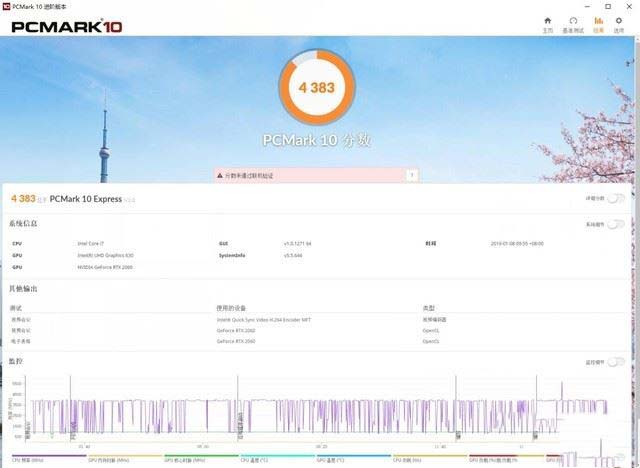The image size is (640, 468).
Task: Click 'GeForce RTX 2060' in spreadsheet (电子表格) row
Action: [236, 341]
